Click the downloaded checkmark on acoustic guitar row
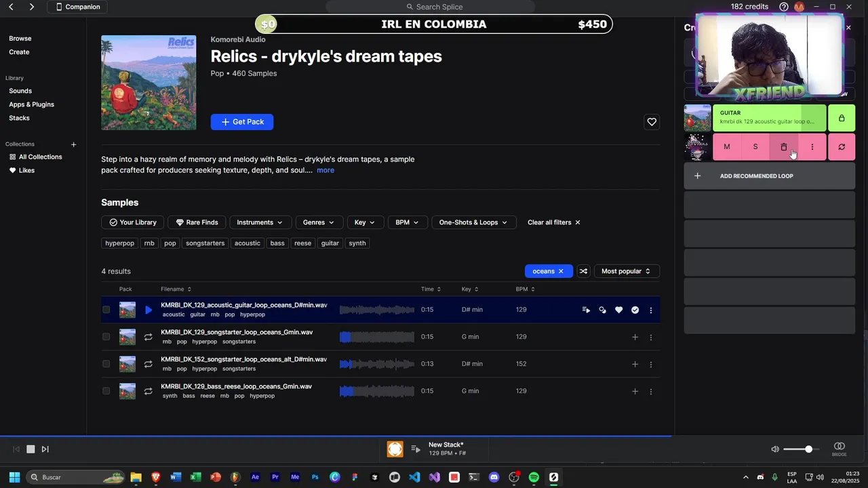 click(x=635, y=310)
